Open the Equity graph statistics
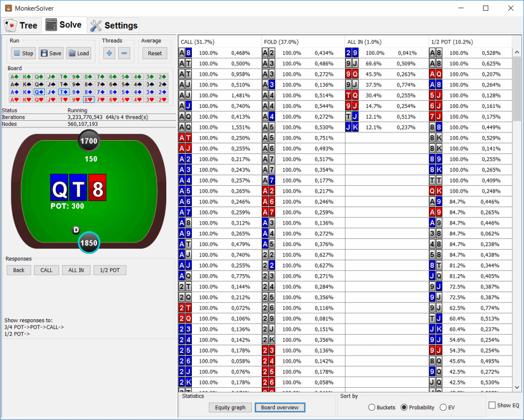Viewport: 524px width, 420px height. [230, 408]
